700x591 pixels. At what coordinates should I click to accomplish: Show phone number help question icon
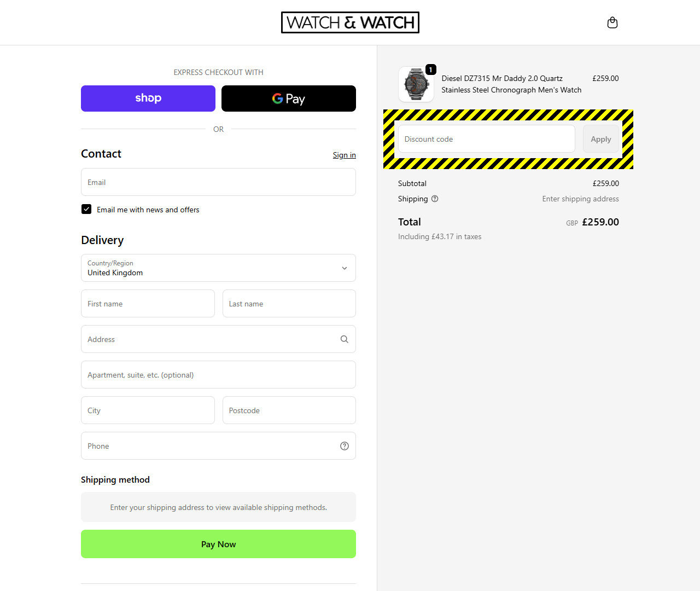[345, 446]
